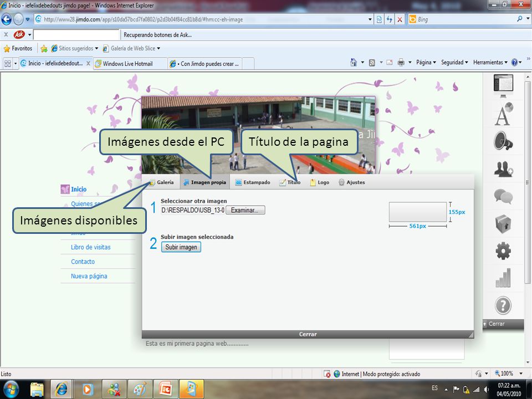Viewport: 532px width, 399px height.
Task: Click the RSS feeds icon in command bar
Action: point(372,63)
